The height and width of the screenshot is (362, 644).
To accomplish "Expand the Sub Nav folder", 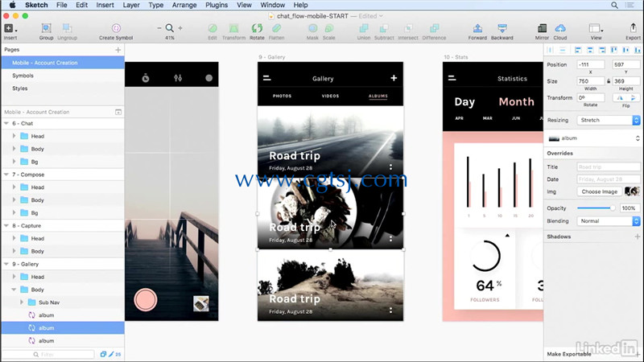I will (22, 302).
